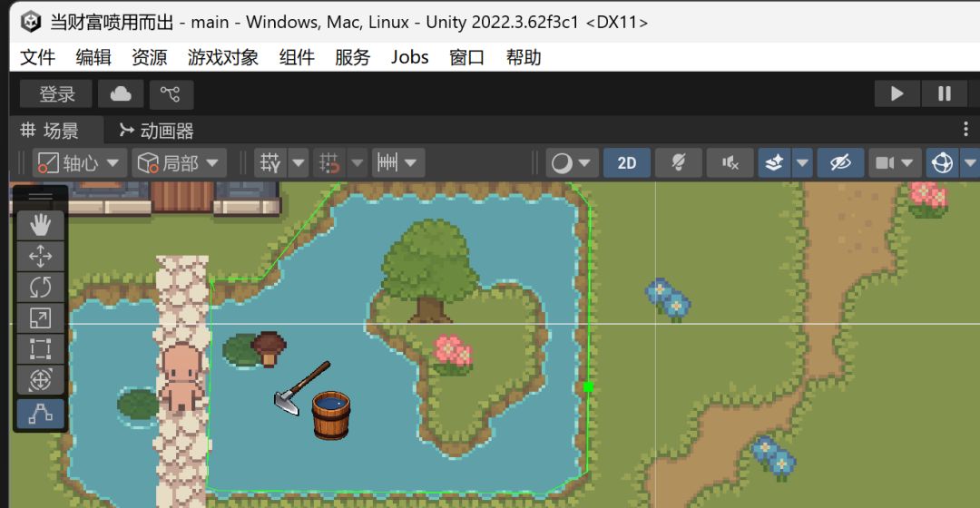This screenshot has height=508, width=980.
Task: Toggle scene lighting
Action: point(678,163)
